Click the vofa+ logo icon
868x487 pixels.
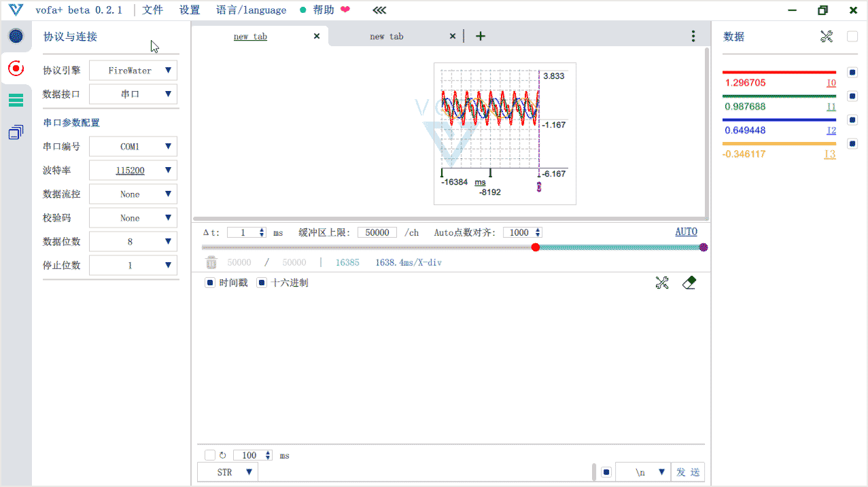coord(16,10)
